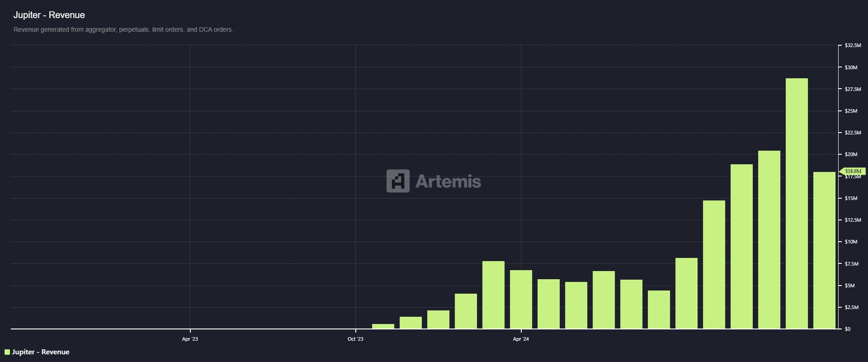
Task: Click the Oct '23 x-axis label
Action: pos(355,339)
